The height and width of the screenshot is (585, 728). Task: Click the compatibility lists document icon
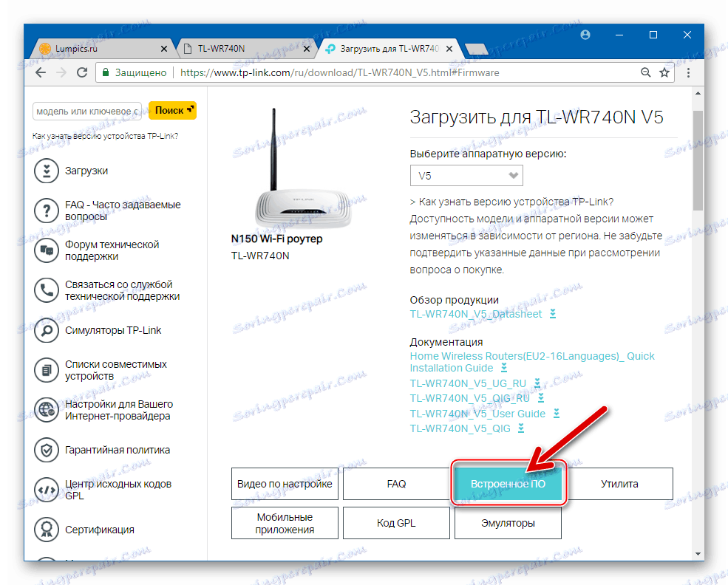coord(47,370)
